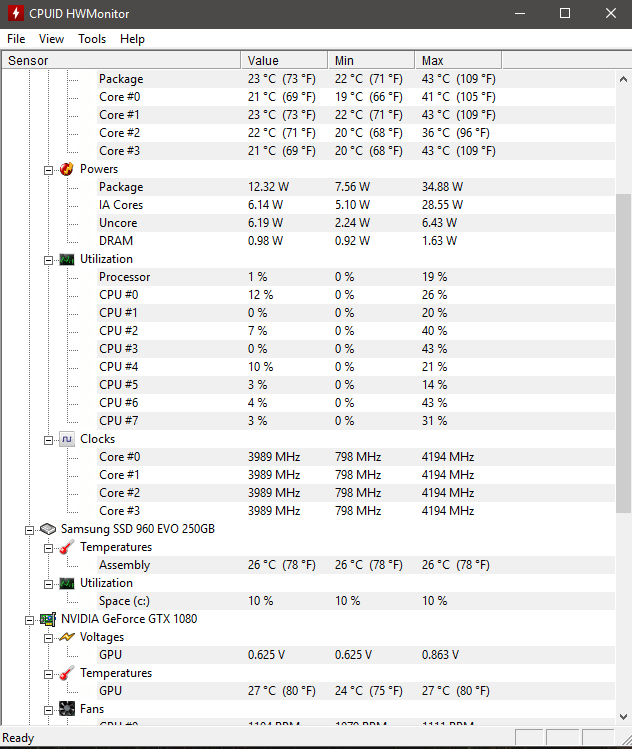Open the View menu

pyautogui.click(x=51, y=39)
